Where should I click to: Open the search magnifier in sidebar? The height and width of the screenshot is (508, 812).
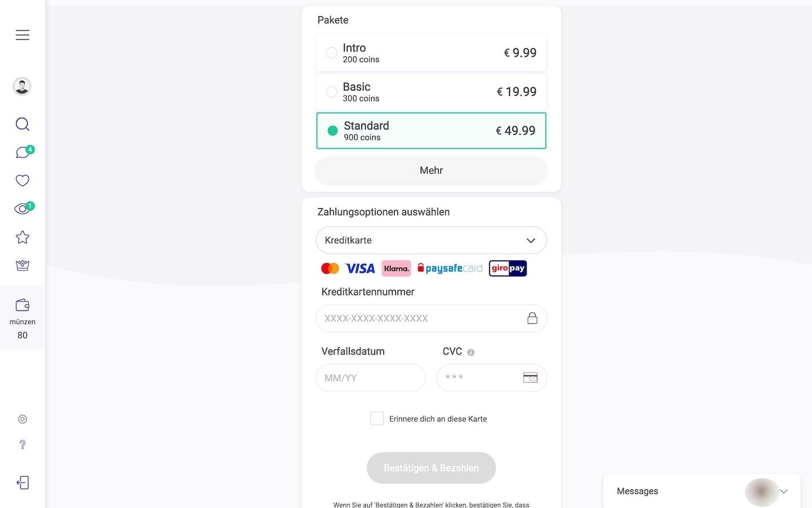(23, 124)
